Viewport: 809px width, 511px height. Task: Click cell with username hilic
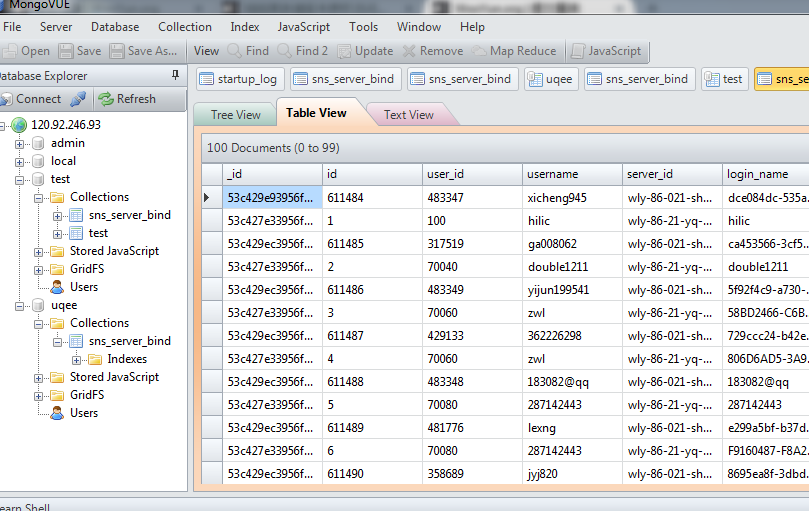coord(573,220)
